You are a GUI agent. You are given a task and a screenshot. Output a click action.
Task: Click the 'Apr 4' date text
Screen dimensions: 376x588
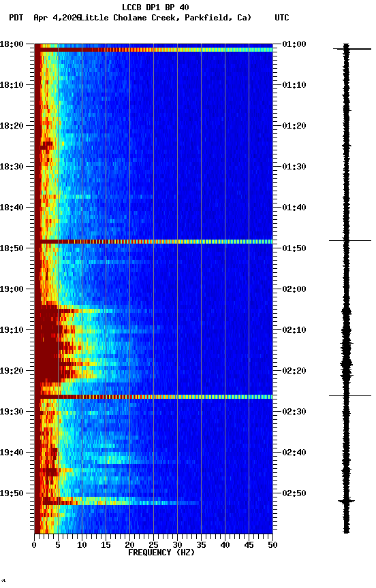pyautogui.click(x=47, y=18)
